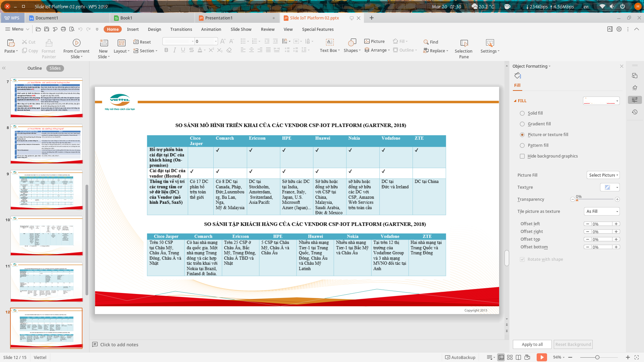This screenshot has width=644, height=362.
Task: Click the fill bucket icon in Object Formatting
Action: tap(518, 75)
